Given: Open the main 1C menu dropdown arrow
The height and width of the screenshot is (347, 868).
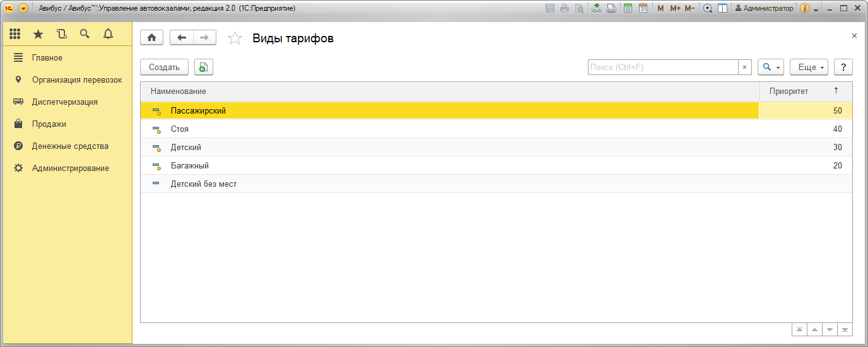Looking at the screenshot, I should (x=23, y=8).
